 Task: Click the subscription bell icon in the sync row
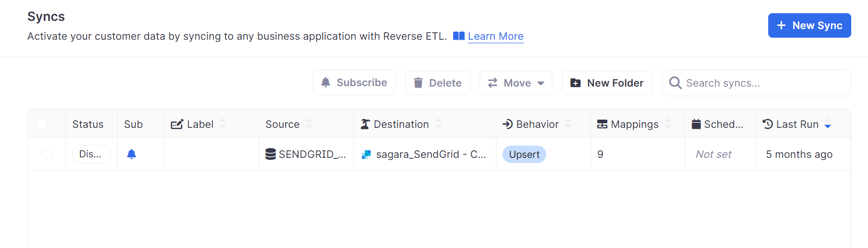pos(131,154)
